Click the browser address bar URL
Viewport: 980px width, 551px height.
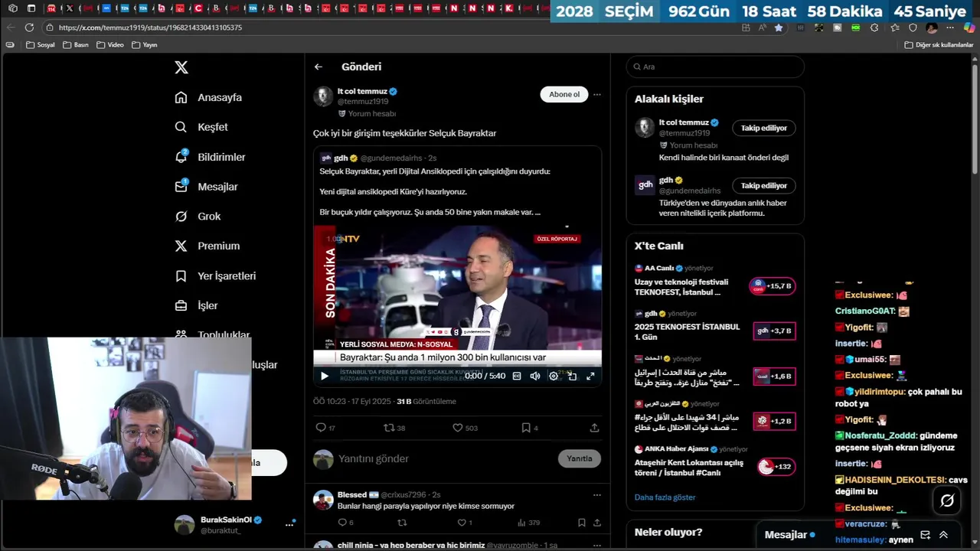[x=150, y=28]
